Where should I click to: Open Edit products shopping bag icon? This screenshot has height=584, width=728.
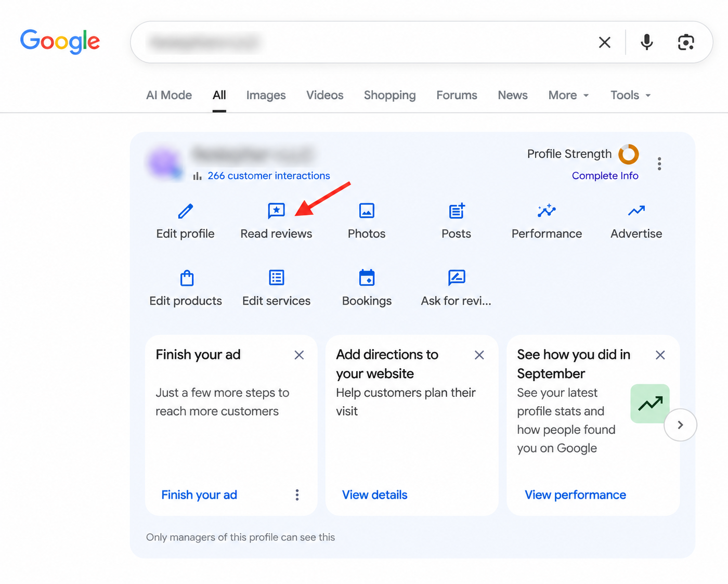(187, 278)
